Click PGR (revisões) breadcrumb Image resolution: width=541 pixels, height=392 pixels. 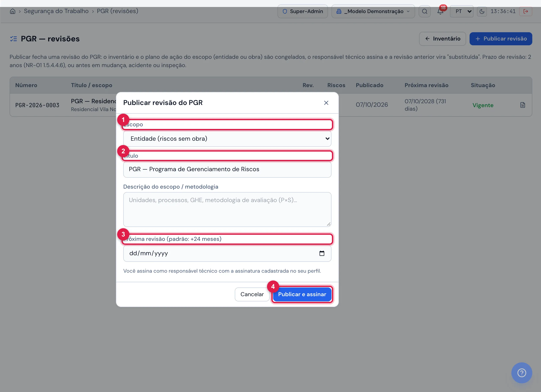(x=118, y=11)
